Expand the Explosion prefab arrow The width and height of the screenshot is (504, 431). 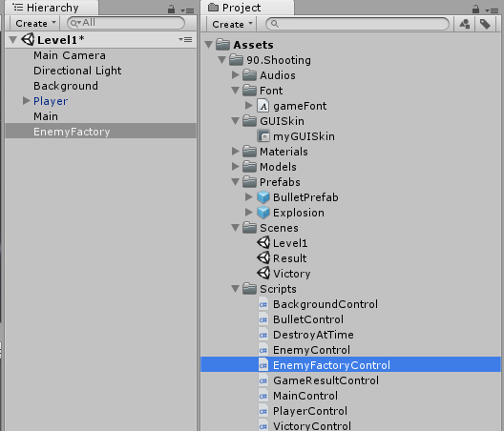[x=248, y=212]
